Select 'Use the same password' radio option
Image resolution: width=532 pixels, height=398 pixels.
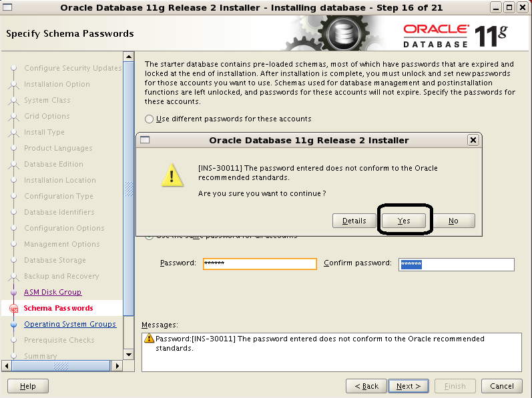[150, 236]
